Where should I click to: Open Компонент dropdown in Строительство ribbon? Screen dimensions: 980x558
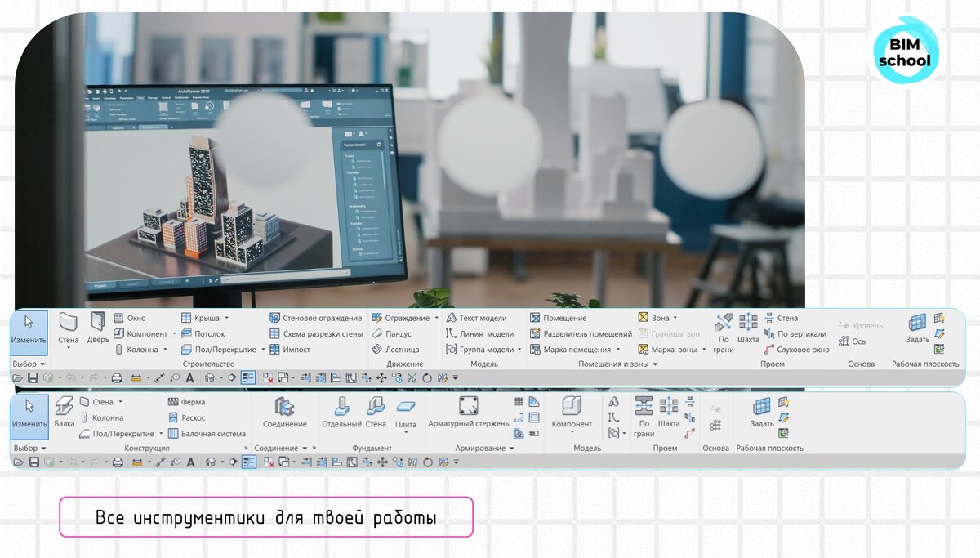click(174, 333)
